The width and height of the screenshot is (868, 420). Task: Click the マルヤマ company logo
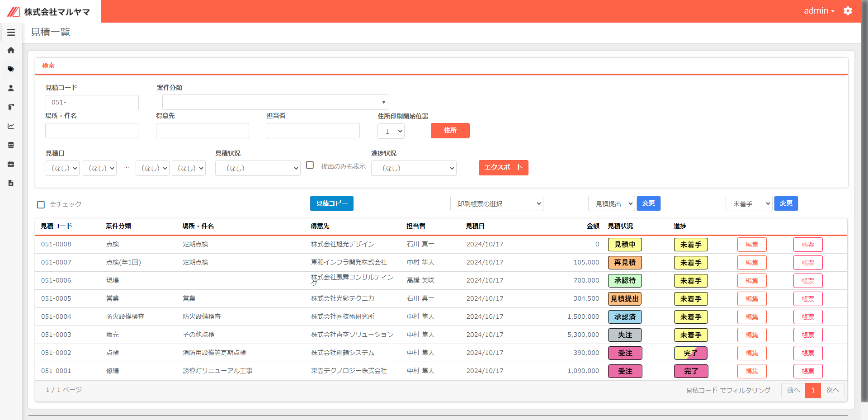point(49,12)
